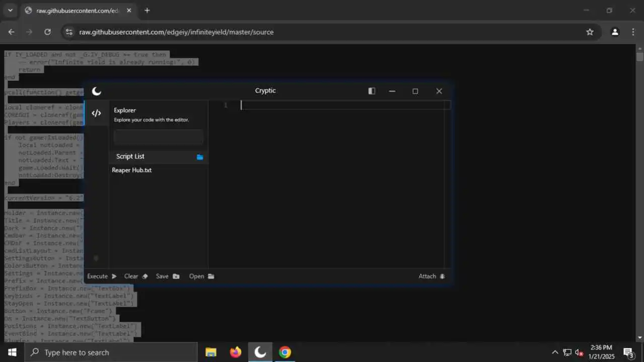
Task: Maximize the Cryptic window
Action: point(415,91)
